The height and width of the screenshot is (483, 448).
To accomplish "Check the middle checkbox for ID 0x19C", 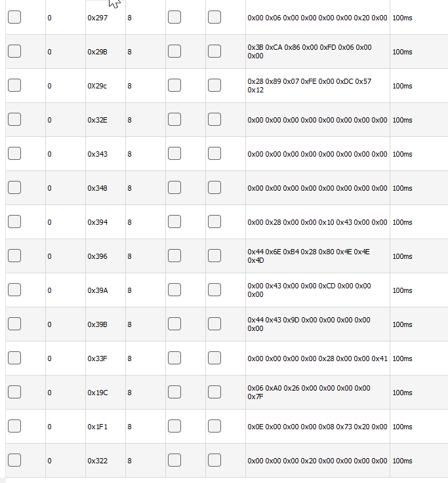I will 174,393.
